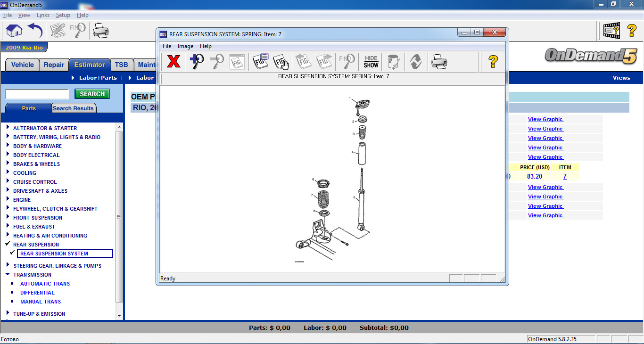Go to next figure with right-arrow FIG icon
The image size is (644, 344).
pyautogui.click(x=325, y=61)
